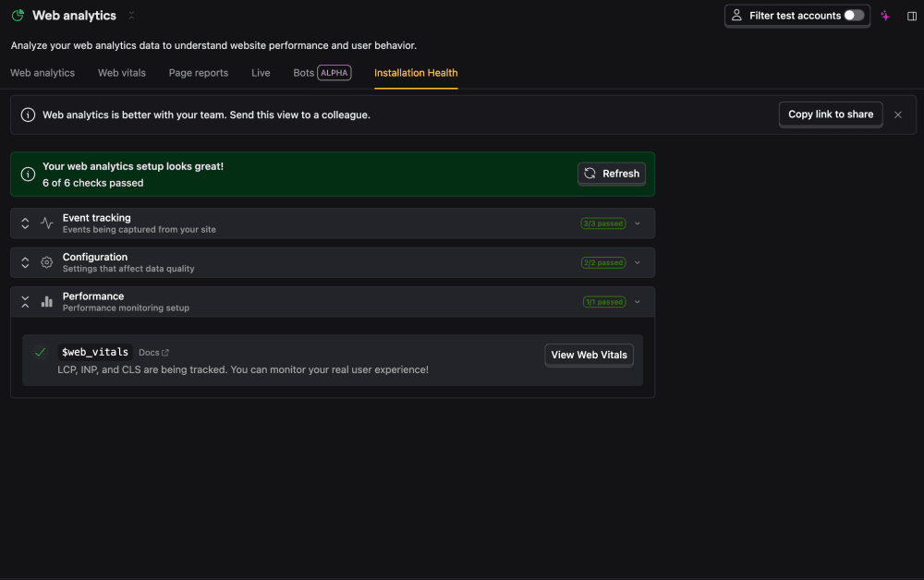This screenshot has width=924, height=580.
Task: Click the 2/2 passed badge
Action: 602,262
